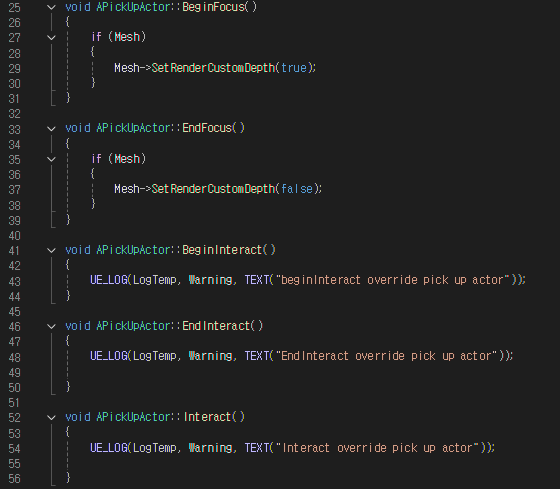Screen dimensions: 560x489
Task: Click APickUpActor class name on line 25
Action: coord(133,7)
